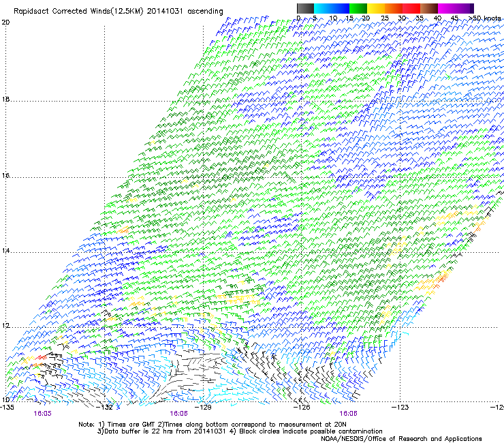Click the longitude label '-135'

(x=7, y=408)
